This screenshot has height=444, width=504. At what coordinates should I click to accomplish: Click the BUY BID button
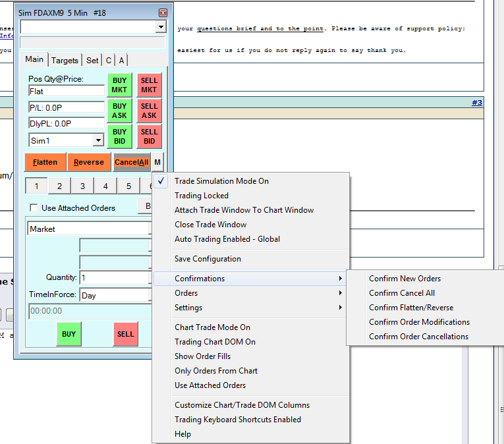click(119, 136)
